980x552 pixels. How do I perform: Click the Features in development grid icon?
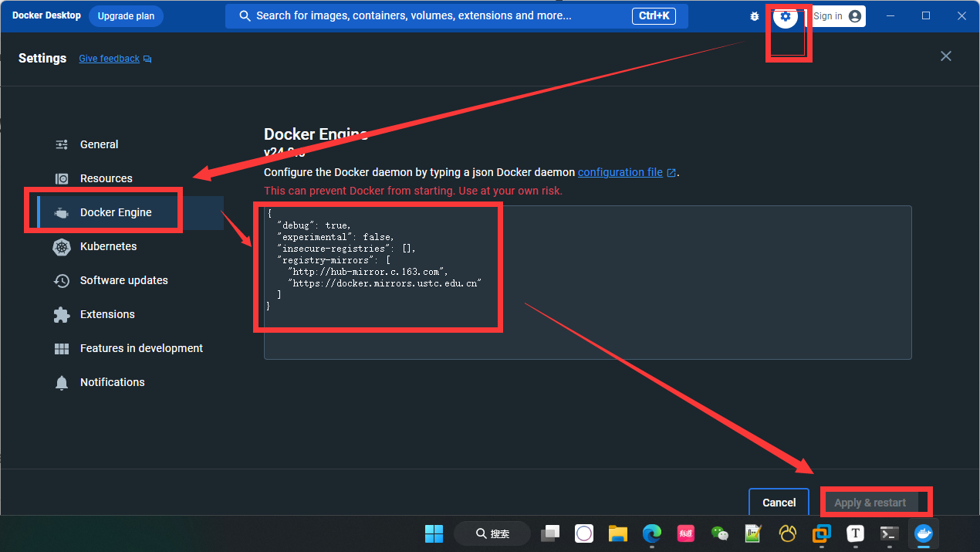[62, 349]
